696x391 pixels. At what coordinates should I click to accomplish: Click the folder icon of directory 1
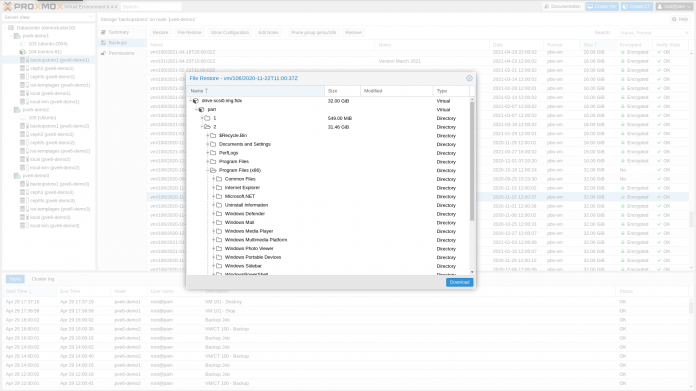pyautogui.click(x=207, y=118)
